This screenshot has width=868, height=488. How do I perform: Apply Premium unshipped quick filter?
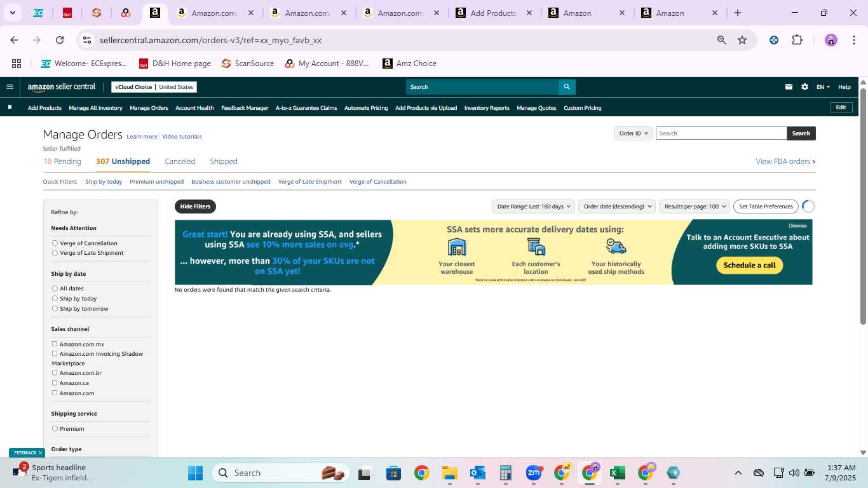(156, 182)
